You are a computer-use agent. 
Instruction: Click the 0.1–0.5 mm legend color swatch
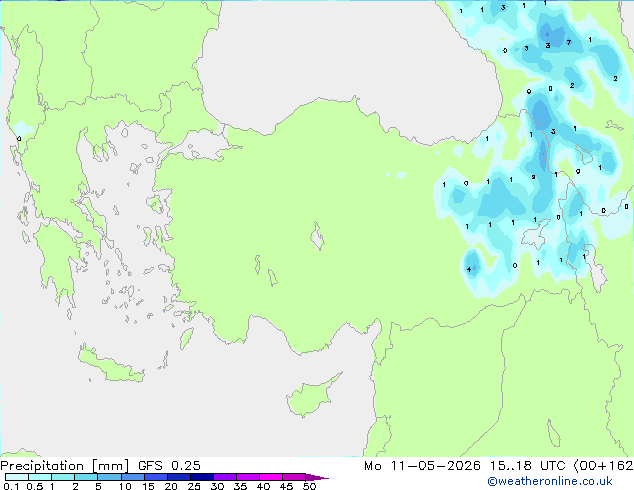[17, 477]
